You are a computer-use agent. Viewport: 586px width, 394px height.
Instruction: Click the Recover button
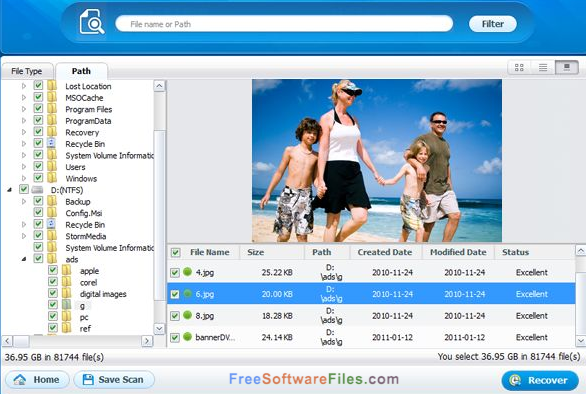pyautogui.click(x=540, y=380)
